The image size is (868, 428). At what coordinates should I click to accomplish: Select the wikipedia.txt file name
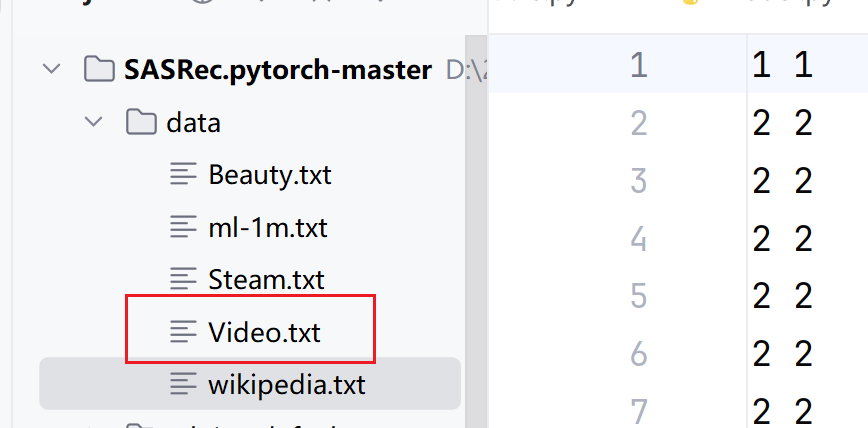[287, 383]
